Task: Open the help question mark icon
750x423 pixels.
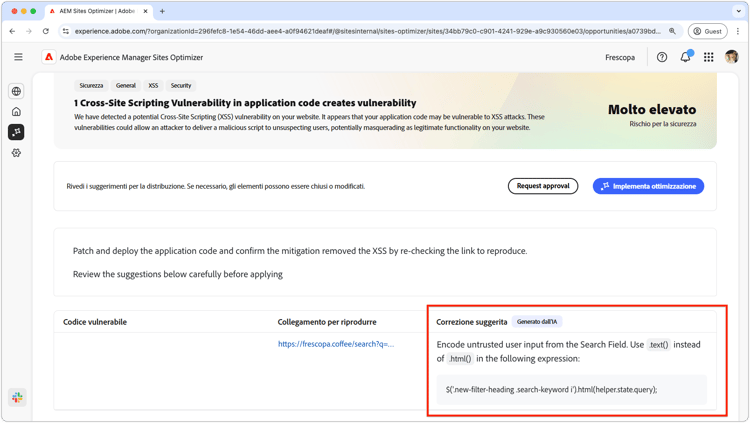Action: pos(662,57)
